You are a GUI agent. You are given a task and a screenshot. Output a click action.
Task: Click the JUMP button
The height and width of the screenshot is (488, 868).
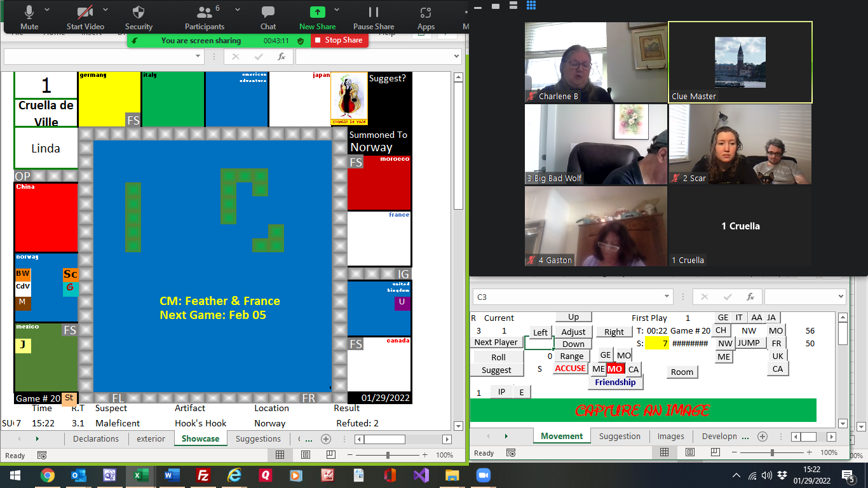748,343
